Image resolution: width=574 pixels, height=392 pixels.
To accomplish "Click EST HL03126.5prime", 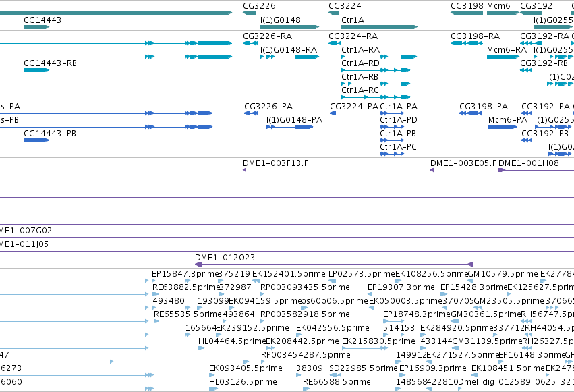I will [x=213, y=389].
